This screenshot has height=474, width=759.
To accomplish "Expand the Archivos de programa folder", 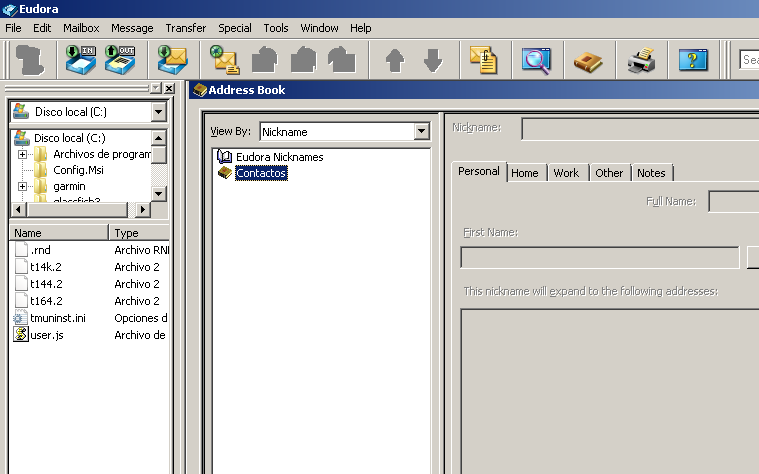I will (x=22, y=154).
